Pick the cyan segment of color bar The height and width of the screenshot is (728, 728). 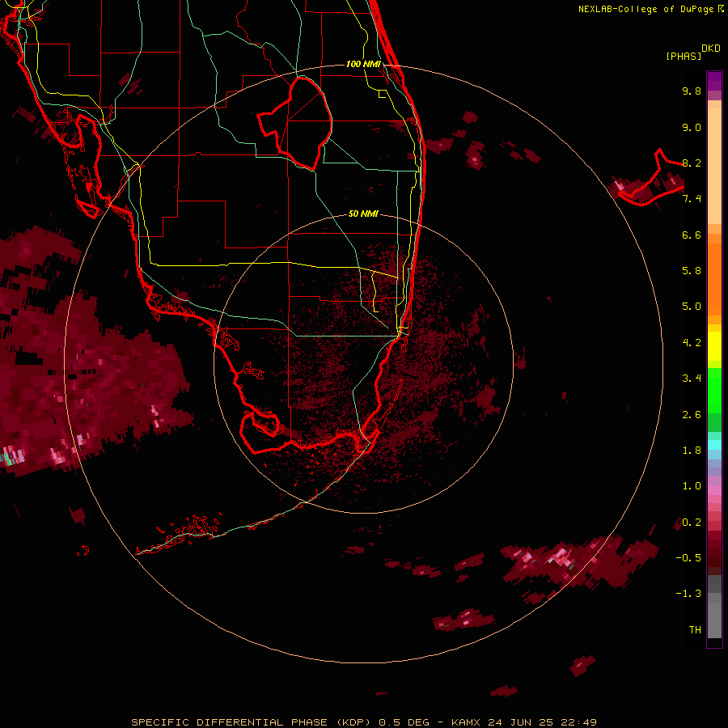(714, 445)
